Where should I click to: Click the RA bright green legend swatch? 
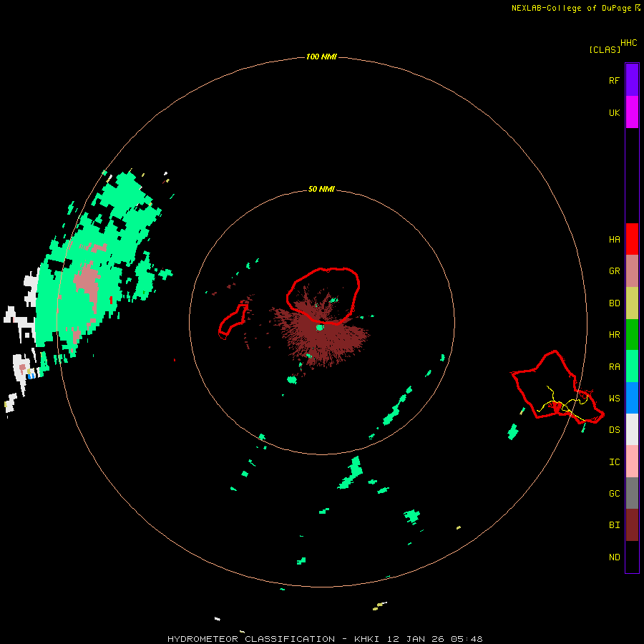coord(632,366)
